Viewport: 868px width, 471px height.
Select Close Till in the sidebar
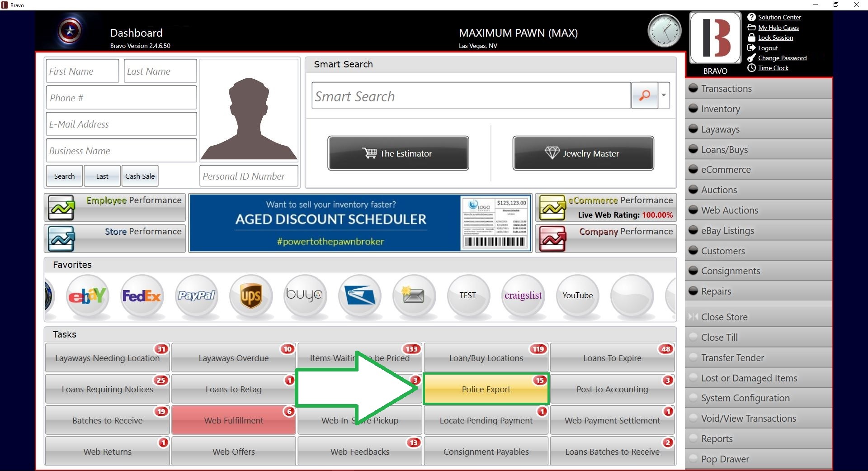tap(759, 338)
